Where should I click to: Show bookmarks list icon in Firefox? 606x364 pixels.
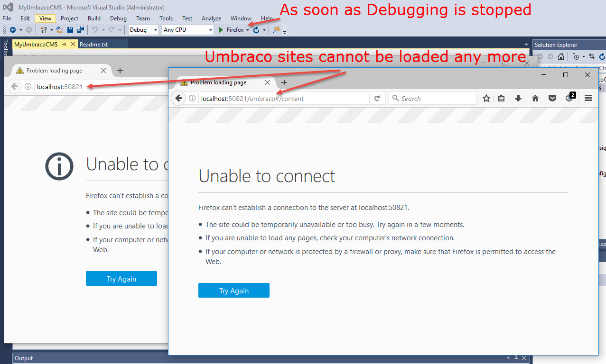(x=502, y=98)
